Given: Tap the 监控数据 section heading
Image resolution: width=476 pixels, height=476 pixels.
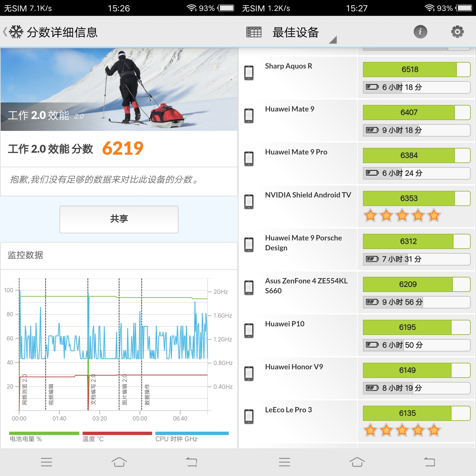Looking at the screenshot, I should [25, 255].
